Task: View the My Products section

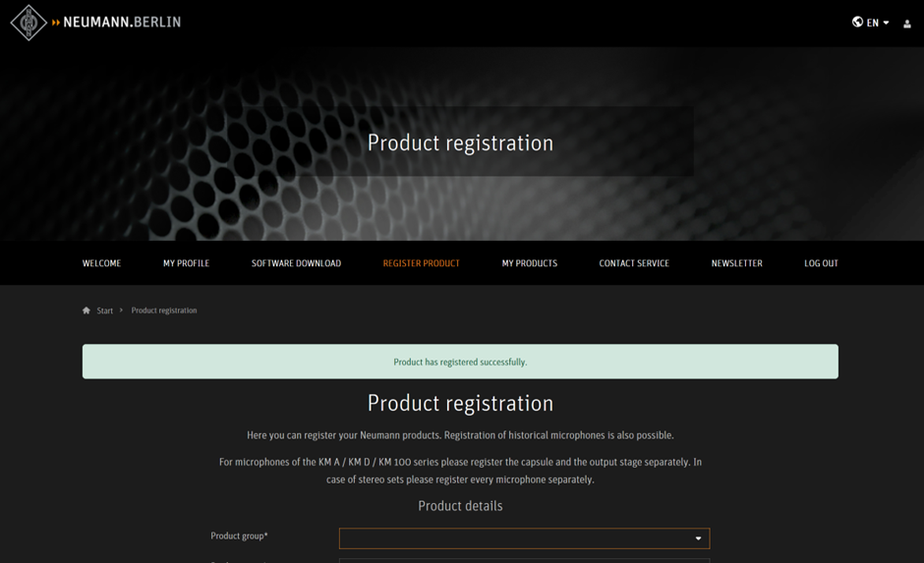Action: pos(529,263)
